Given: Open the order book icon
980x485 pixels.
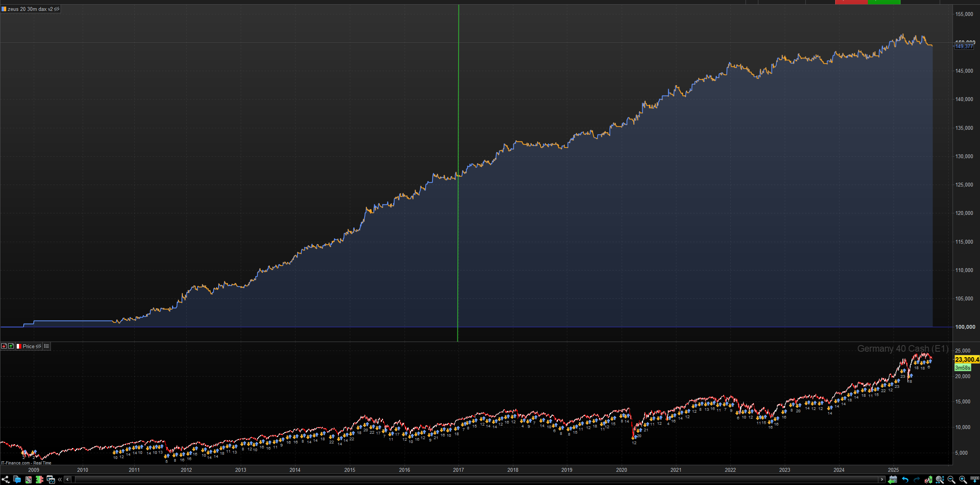Looking at the screenshot, I should click(39, 480).
